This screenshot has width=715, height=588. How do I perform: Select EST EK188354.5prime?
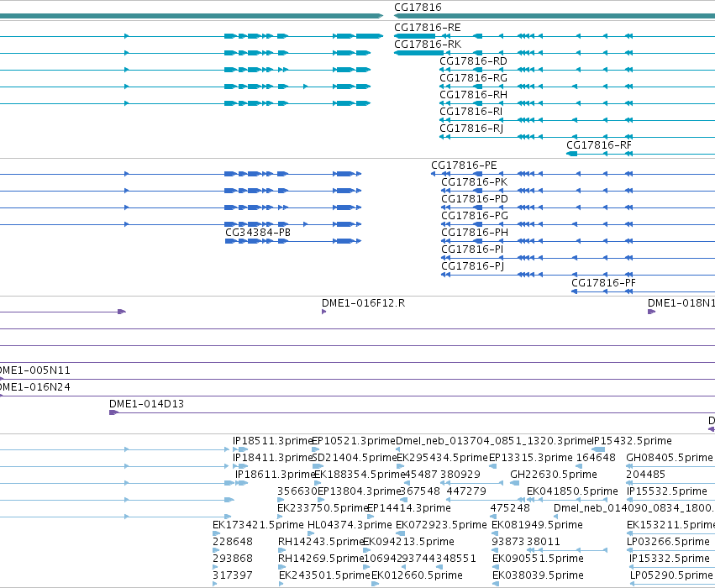click(360, 475)
